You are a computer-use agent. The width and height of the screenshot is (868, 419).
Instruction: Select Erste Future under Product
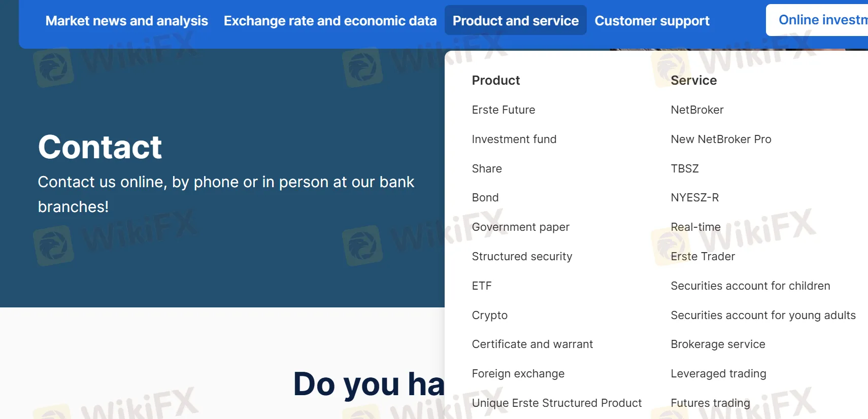click(504, 110)
